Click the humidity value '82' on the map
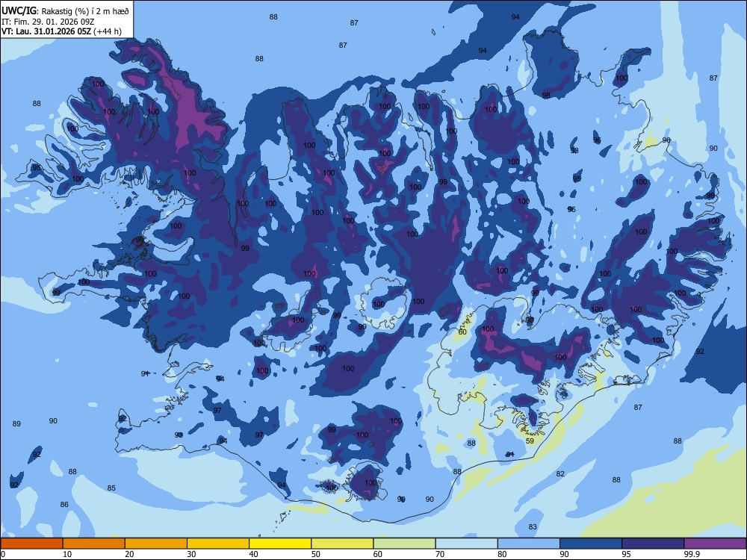Image resolution: width=747 pixels, height=560 pixels. (560, 473)
